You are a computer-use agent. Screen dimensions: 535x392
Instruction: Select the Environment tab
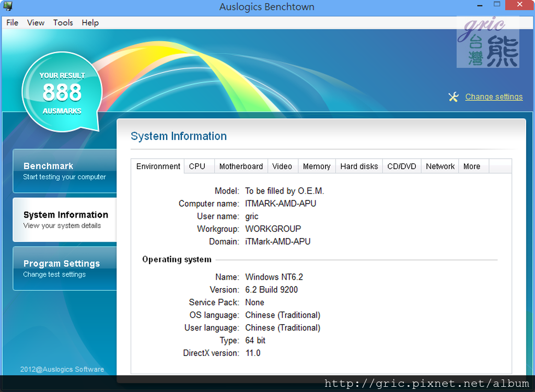[x=158, y=166]
